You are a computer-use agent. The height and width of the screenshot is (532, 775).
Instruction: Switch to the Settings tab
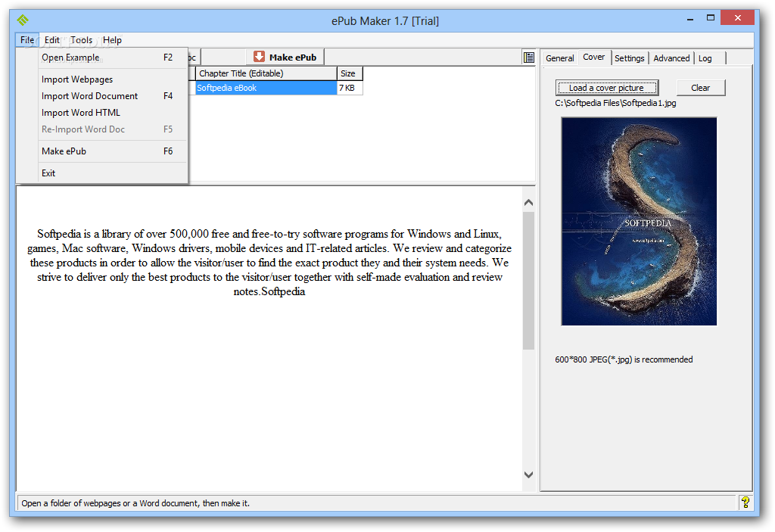point(629,58)
